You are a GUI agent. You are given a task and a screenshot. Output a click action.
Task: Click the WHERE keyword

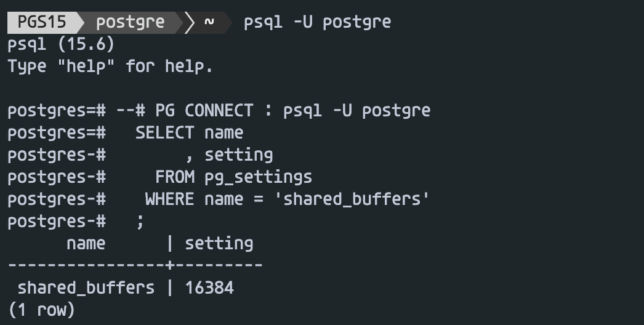[169, 199]
